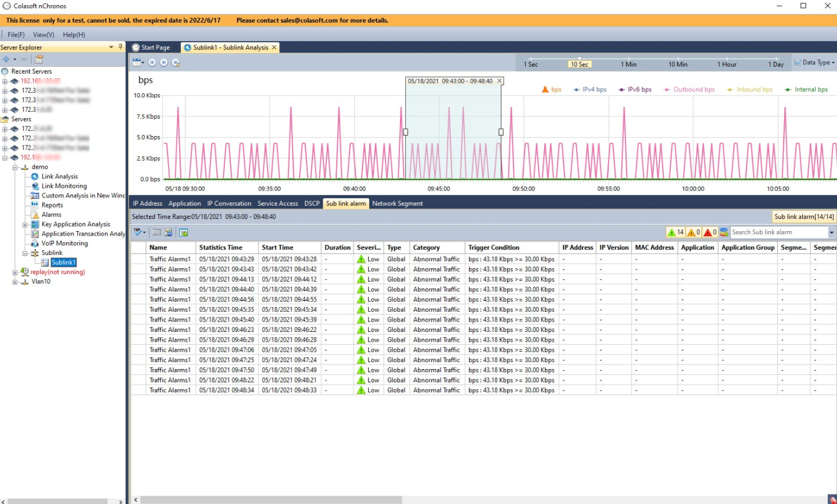Select the 1 Min time scale
The width and height of the screenshot is (837, 504).
click(629, 64)
